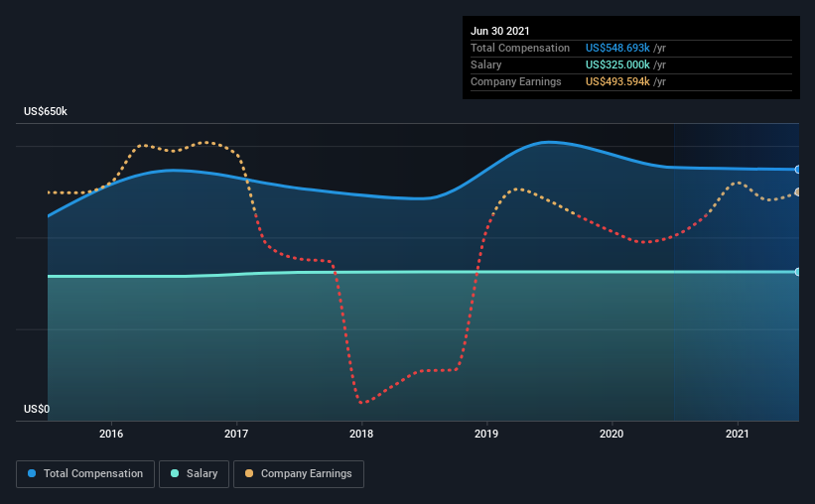Select the 2018 axis label
This screenshot has height=504, width=815.
(x=361, y=434)
